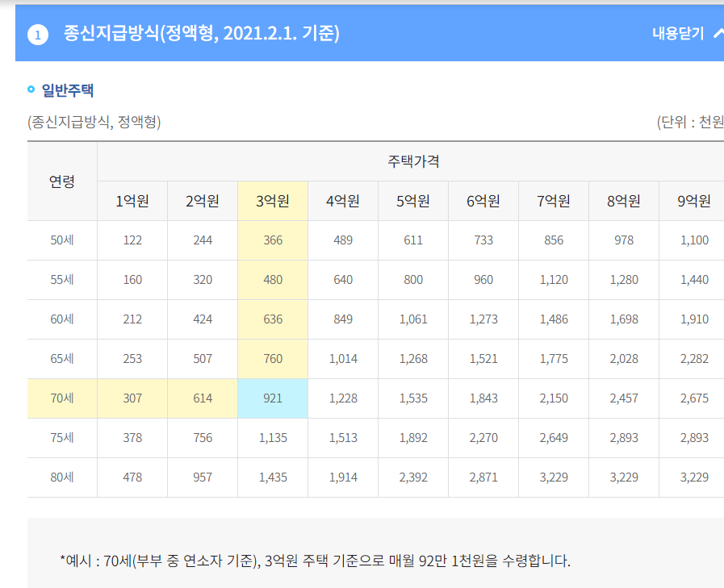Click the 연령 column header
Screen dimensions: 724x588
pyautogui.click(x=62, y=181)
